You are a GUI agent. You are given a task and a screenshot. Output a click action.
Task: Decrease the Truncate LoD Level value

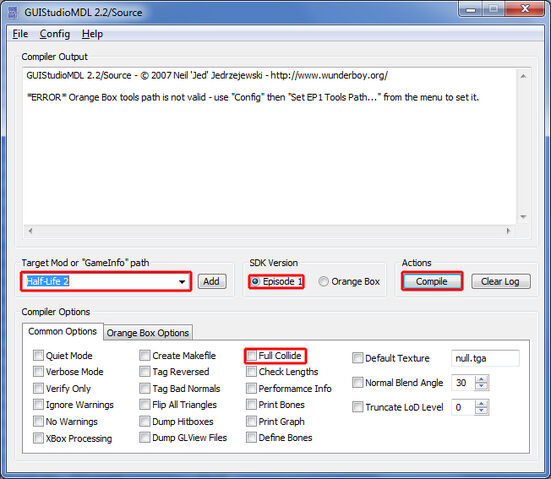[482, 411]
